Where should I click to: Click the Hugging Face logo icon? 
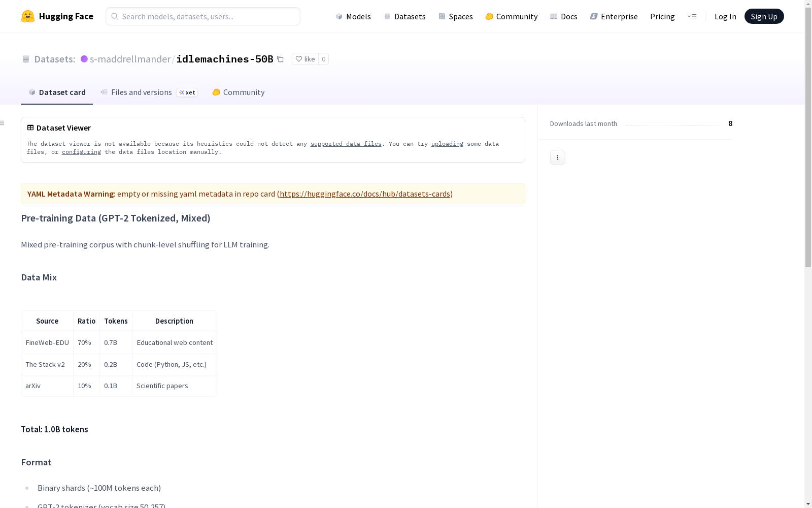point(28,16)
